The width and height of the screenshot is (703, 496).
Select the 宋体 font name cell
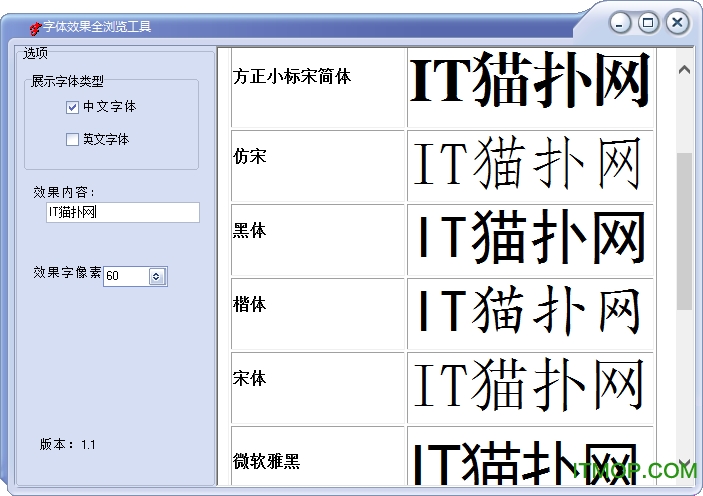point(318,388)
